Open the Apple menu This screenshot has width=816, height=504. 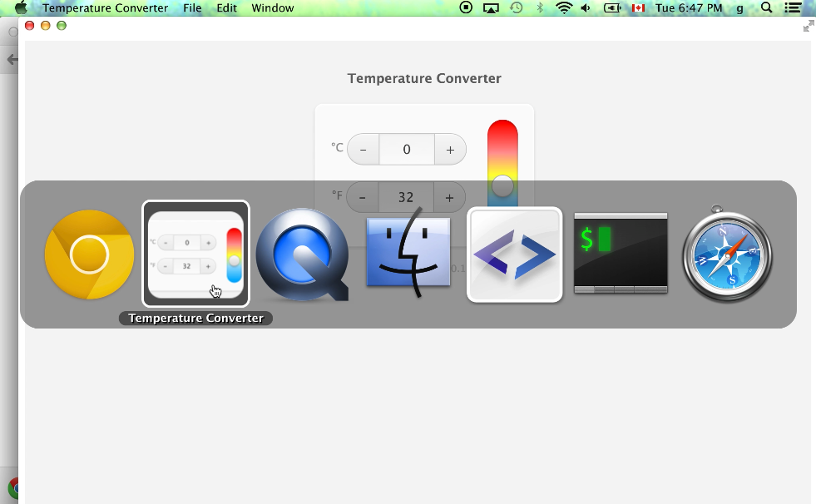tap(21, 7)
